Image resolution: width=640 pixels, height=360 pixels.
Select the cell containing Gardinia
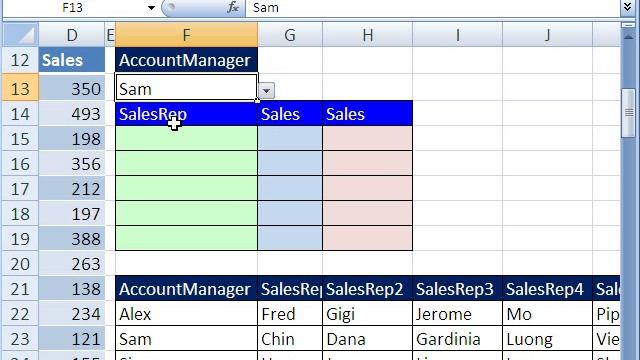(458, 339)
